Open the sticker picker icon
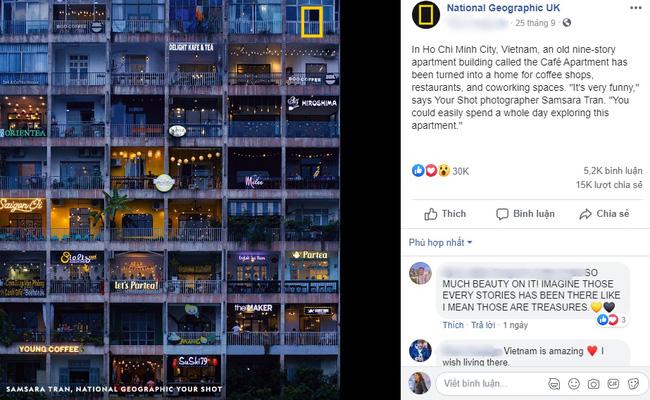The image size is (650, 400). (633, 384)
